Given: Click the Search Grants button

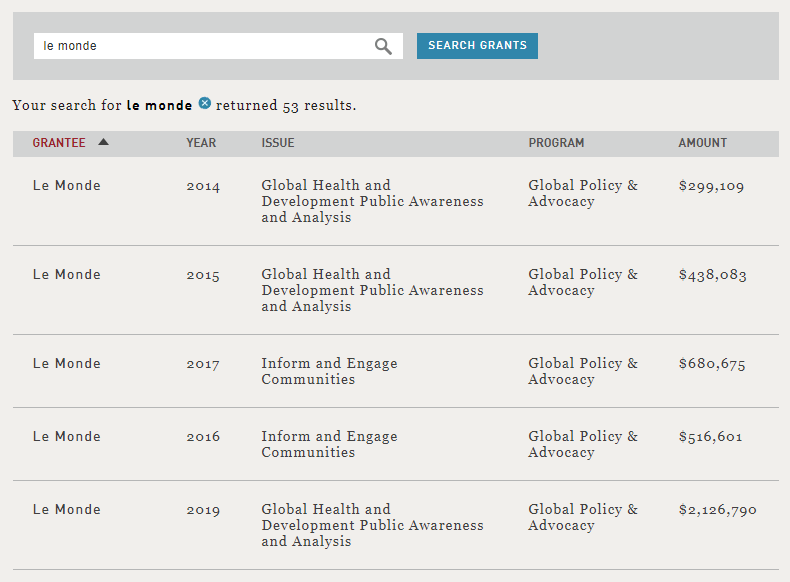Looking at the screenshot, I should (477, 46).
